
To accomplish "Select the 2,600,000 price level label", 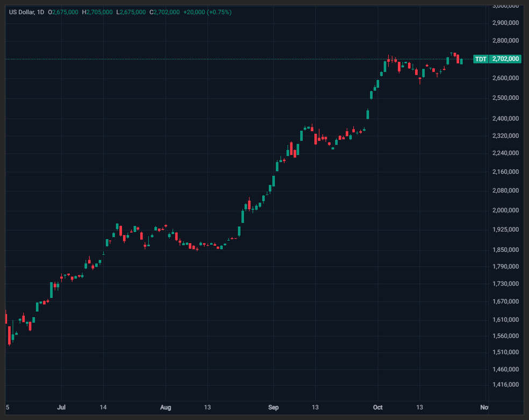I will pos(505,78).
